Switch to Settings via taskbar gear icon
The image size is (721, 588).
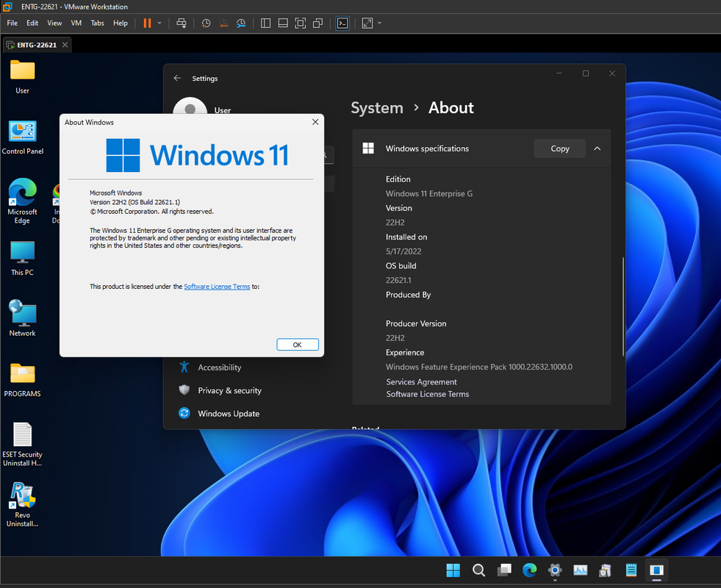pos(555,570)
